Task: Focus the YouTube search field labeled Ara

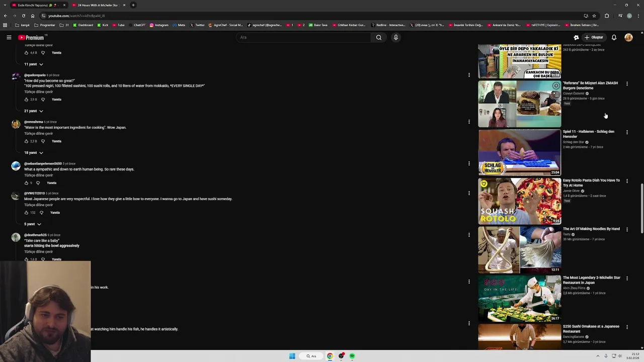Action: click(x=303, y=37)
